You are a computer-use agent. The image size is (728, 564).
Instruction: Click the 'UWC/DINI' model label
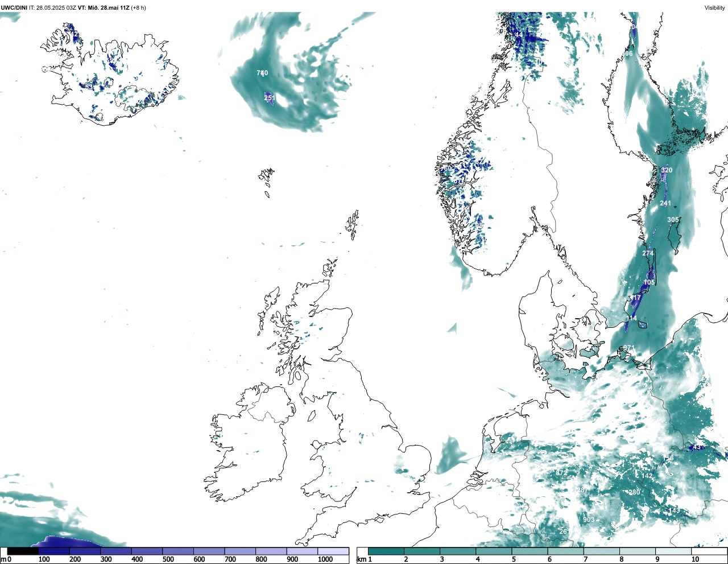pos(14,8)
